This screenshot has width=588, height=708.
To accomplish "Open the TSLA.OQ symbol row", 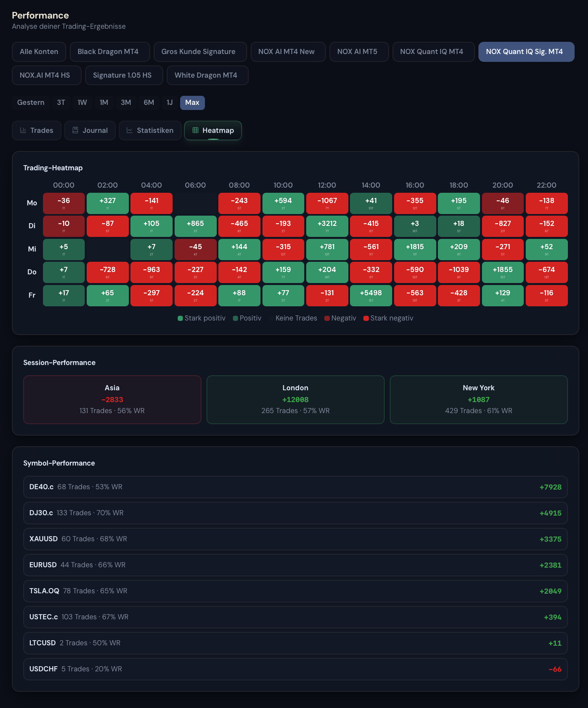I will [x=296, y=591].
